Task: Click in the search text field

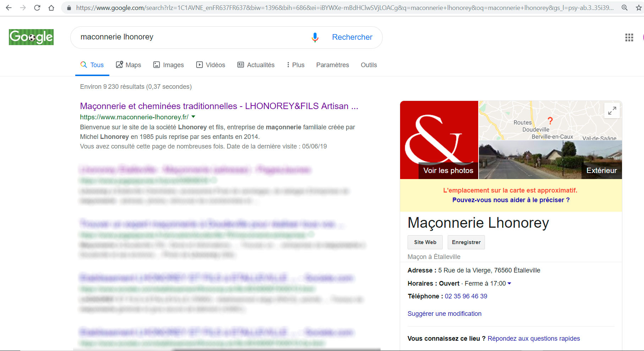Action: 192,37
